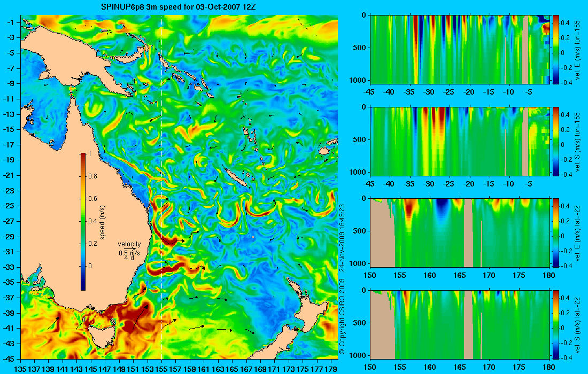Image resolution: width=588 pixels, height=374 pixels.
Task: Click the 'speed (m/s)' colorbar label
Action: (x=103, y=222)
